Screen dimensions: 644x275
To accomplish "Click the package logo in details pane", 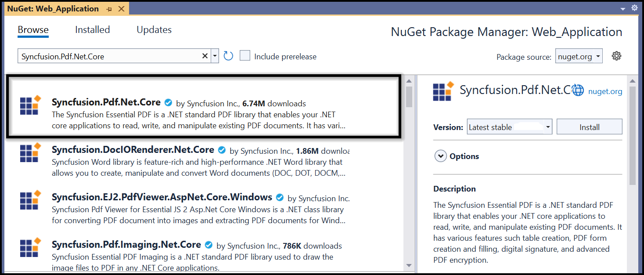I will pyautogui.click(x=443, y=91).
